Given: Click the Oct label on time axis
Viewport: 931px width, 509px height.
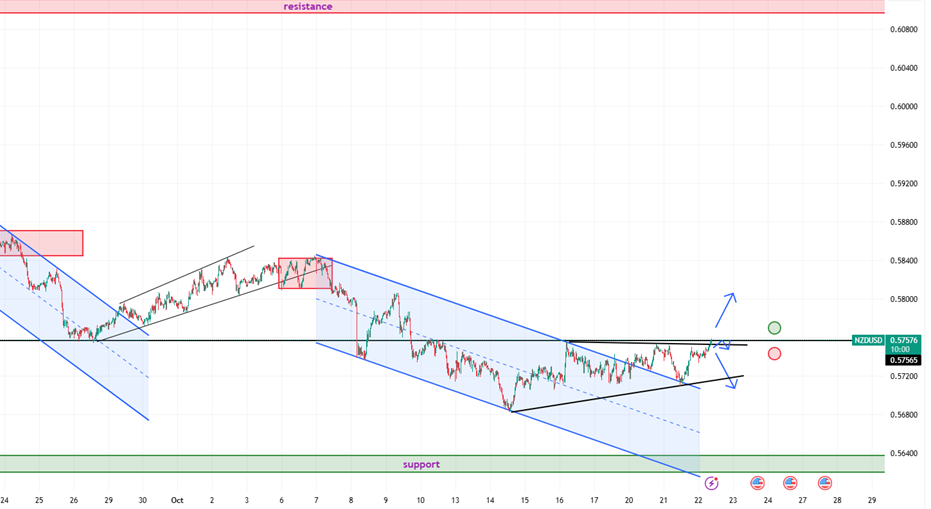Looking at the screenshot, I should 177,500.
